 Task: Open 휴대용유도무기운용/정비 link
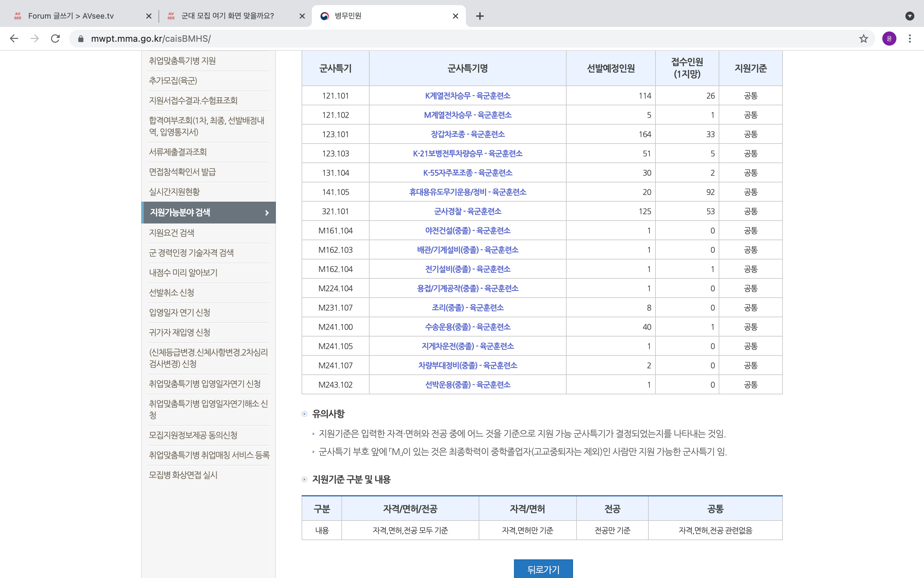[468, 192]
